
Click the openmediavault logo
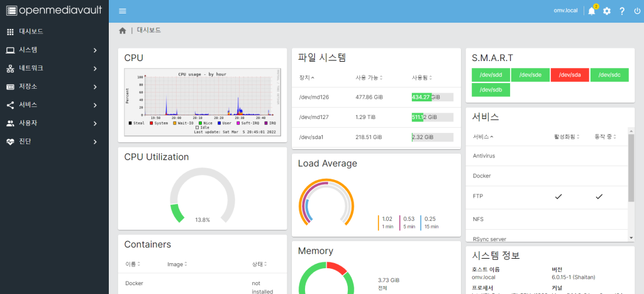pos(54,10)
